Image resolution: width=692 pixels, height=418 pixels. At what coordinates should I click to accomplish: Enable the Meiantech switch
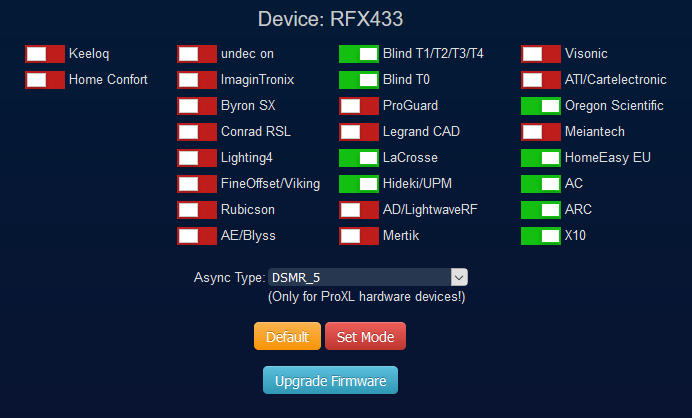click(541, 132)
